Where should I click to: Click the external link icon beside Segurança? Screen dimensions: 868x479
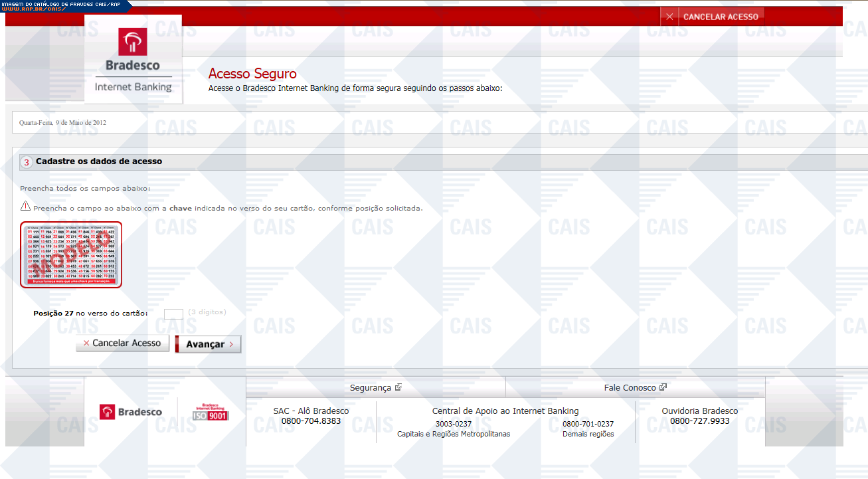coord(398,387)
